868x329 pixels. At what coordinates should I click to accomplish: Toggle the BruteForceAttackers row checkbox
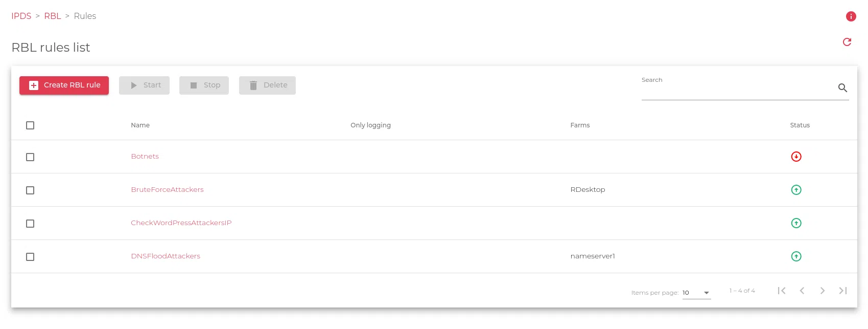[x=30, y=190]
